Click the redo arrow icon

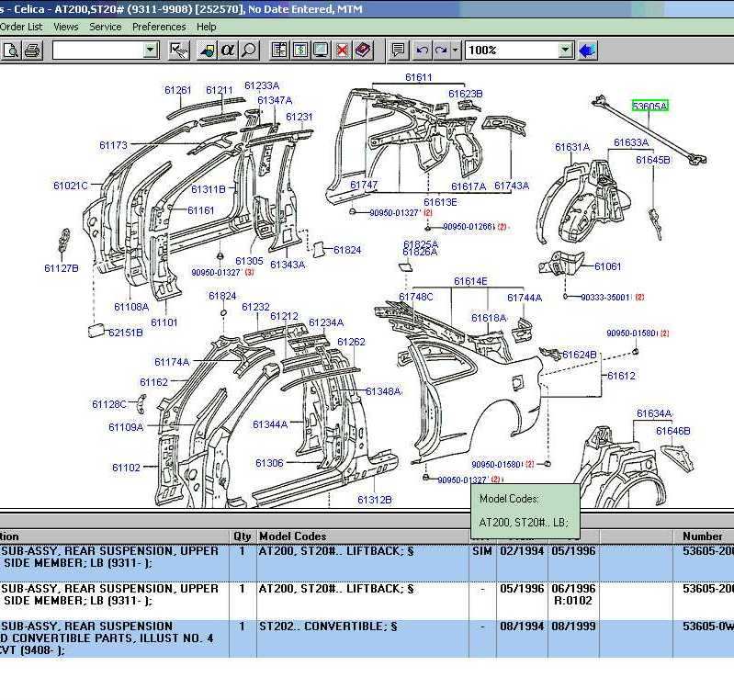point(441,51)
